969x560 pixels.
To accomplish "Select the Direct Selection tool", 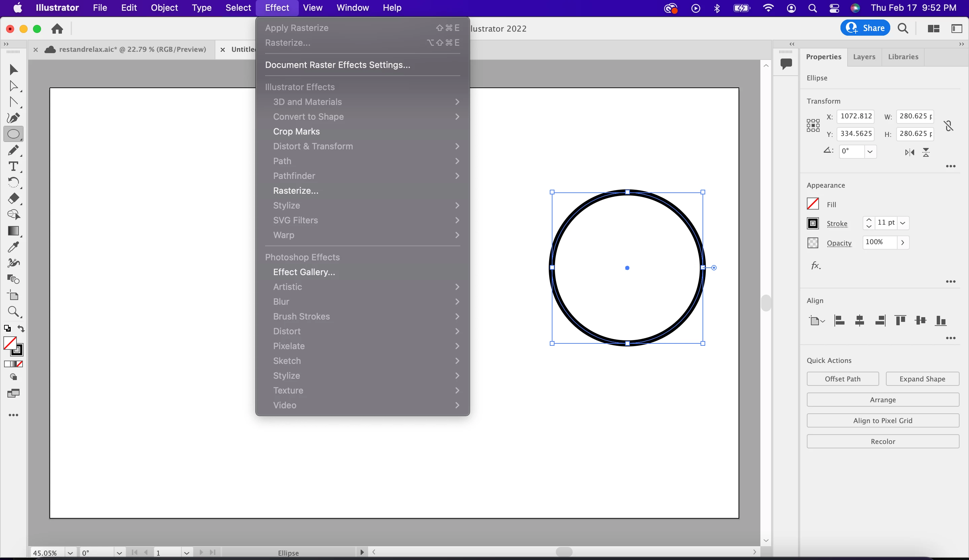I will click(x=13, y=86).
